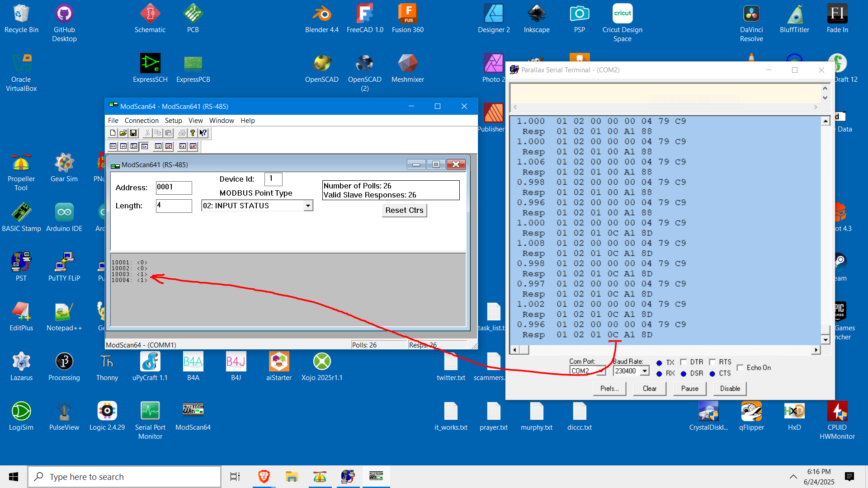The width and height of the screenshot is (868, 488).
Task: Click the Print icon in ModScan64 toolbar
Action: click(182, 133)
